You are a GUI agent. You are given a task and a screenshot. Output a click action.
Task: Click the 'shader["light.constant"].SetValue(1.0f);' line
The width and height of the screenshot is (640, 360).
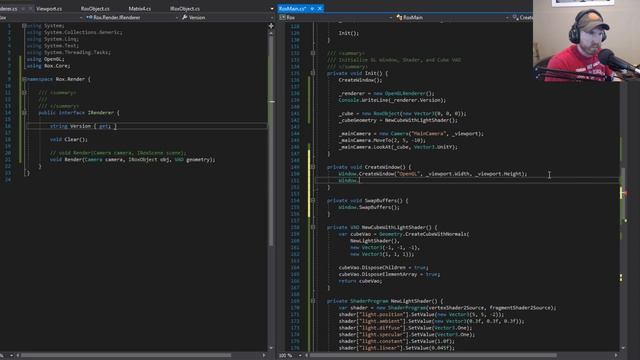pos(396,341)
